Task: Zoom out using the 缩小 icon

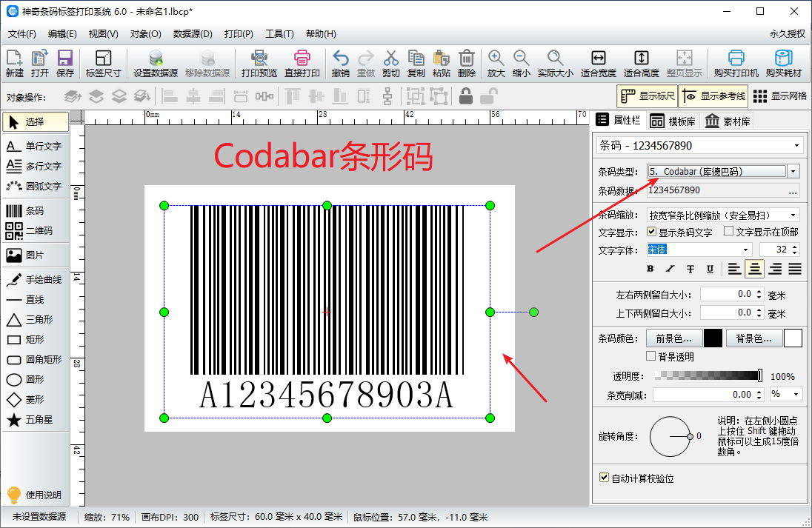Action: [521, 64]
